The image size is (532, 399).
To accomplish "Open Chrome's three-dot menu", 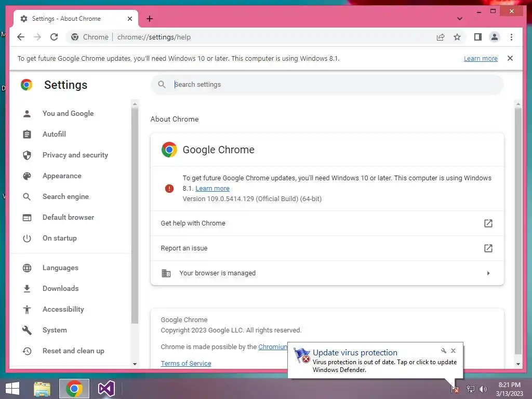I will pyautogui.click(x=511, y=37).
